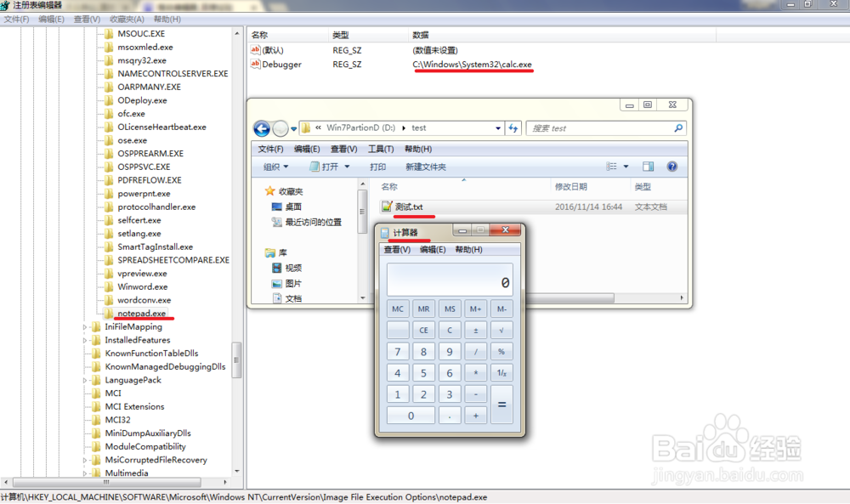
Task: Expand the InstalledFeatures tree node
Action: (84, 340)
